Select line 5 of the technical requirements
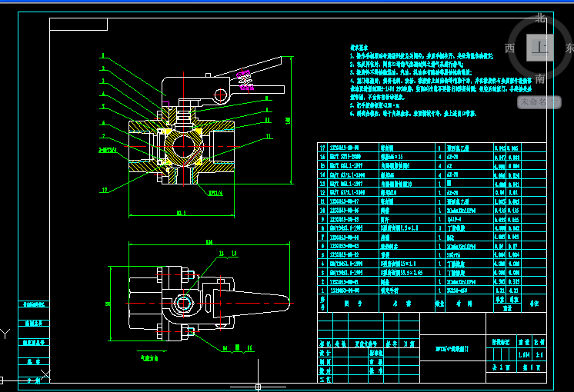The image size is (574, 392). tap(374, 105)
